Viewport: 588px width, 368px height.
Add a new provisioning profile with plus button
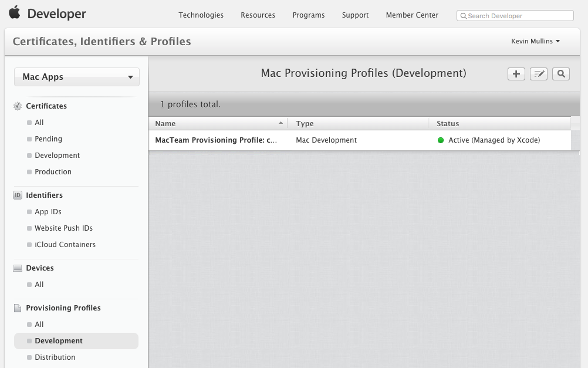(x=516, y=74)
